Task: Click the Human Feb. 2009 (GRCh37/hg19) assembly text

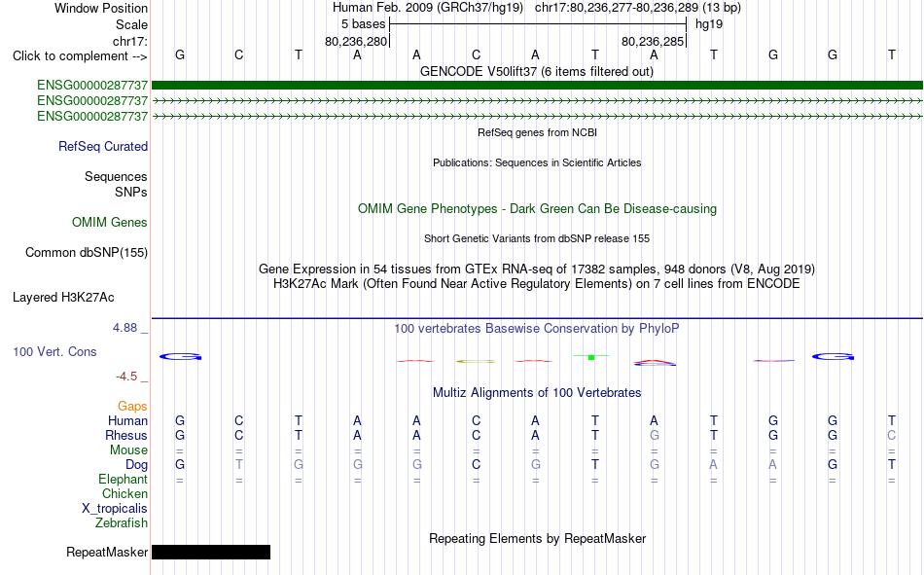Action: coord(428,8)
